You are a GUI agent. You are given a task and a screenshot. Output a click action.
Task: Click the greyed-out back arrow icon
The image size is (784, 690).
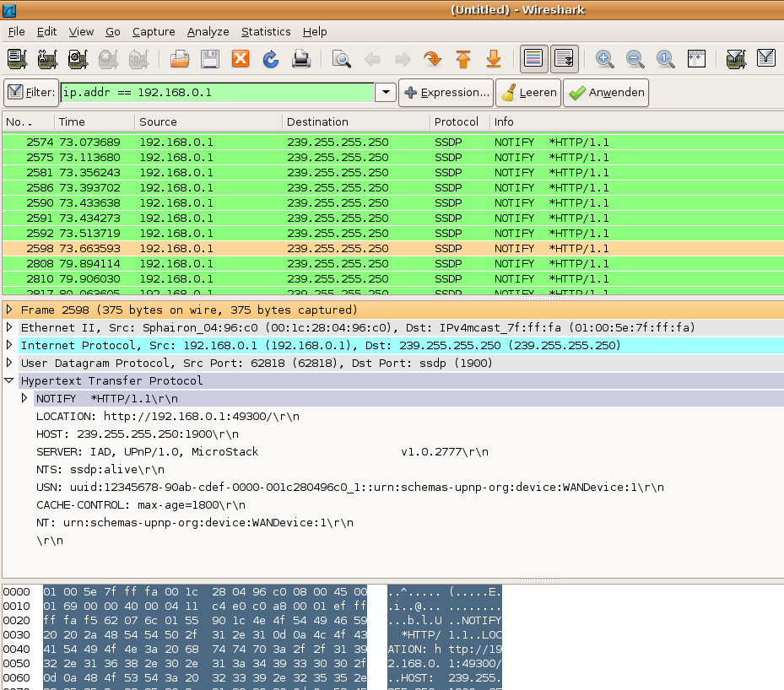click(x=372, y=59)
